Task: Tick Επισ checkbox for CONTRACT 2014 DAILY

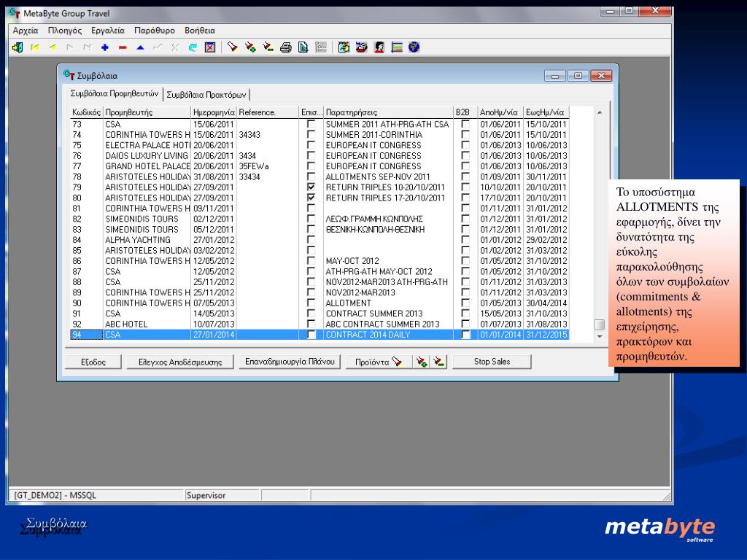Action: tap(311, 334)
